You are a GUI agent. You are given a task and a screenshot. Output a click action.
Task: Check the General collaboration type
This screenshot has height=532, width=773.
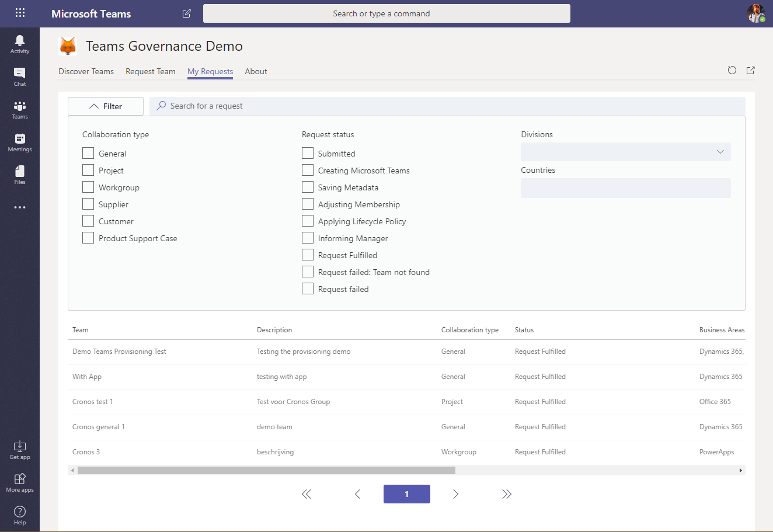tap(88, 153)
